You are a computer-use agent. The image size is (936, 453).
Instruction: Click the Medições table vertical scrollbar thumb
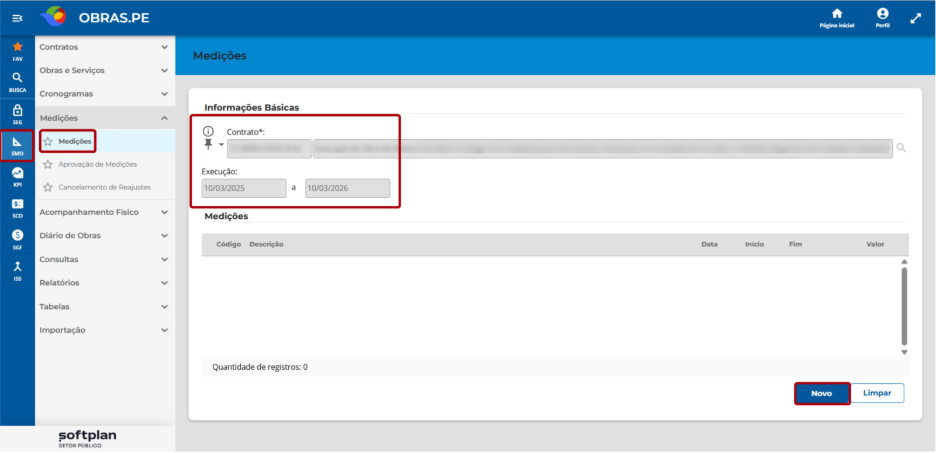pyautogui.click(x=904, y=306)
